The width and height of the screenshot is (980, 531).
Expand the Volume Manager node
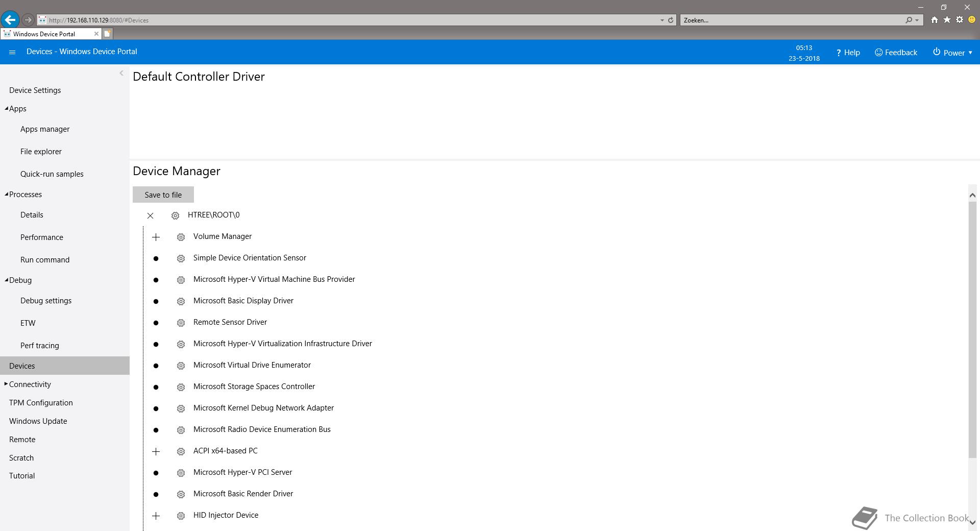(156, 237)
